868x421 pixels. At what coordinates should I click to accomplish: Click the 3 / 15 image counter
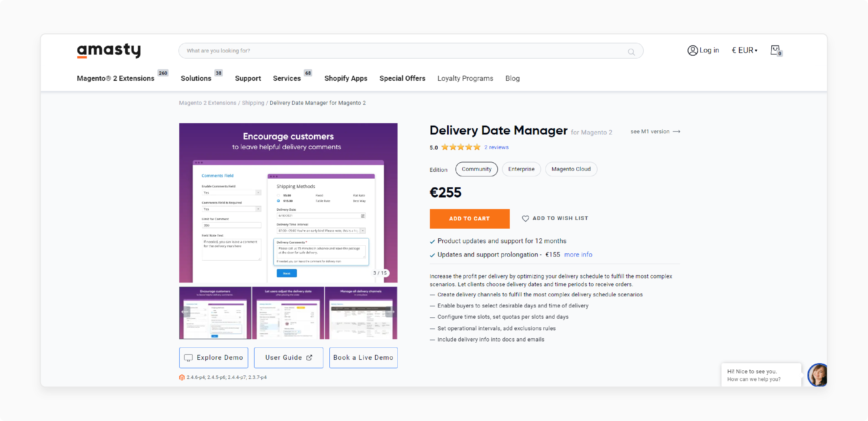[x=380, y=273]
